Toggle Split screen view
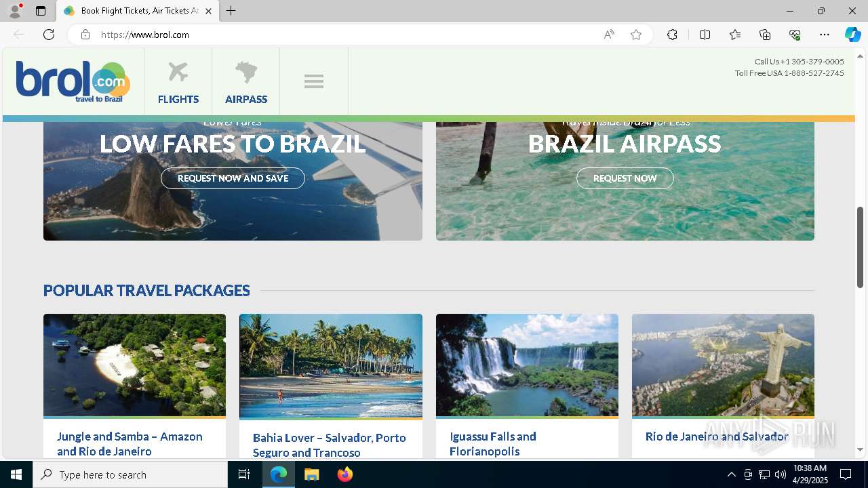Screen dimensions: 868x488 [x=705, y=35]
